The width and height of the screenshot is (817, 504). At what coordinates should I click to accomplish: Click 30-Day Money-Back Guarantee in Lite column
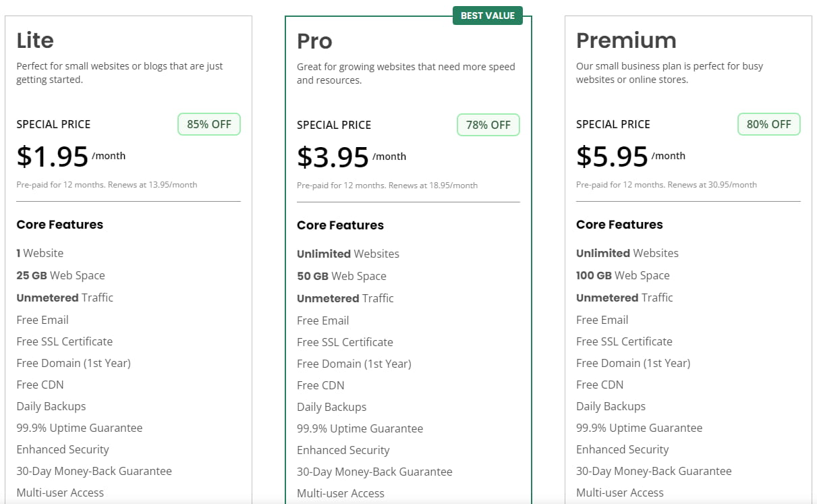pyautogui.click(x=94, y=471)
